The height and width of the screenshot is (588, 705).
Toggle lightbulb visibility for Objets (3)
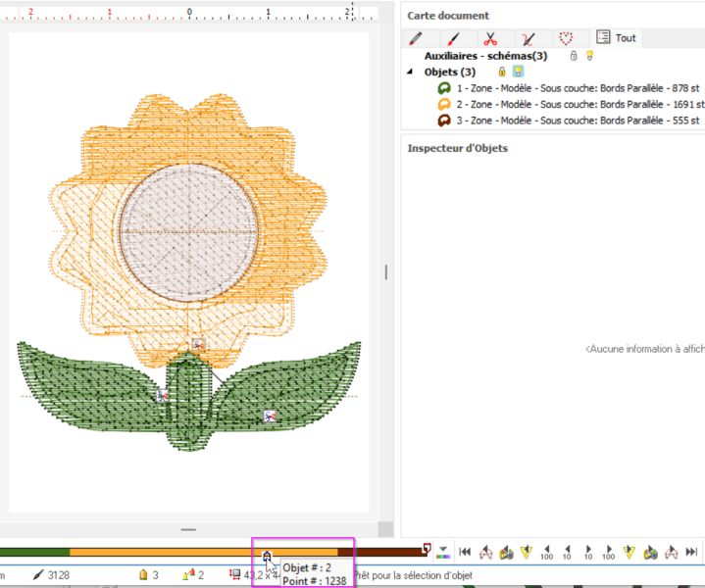coord(518,72)
